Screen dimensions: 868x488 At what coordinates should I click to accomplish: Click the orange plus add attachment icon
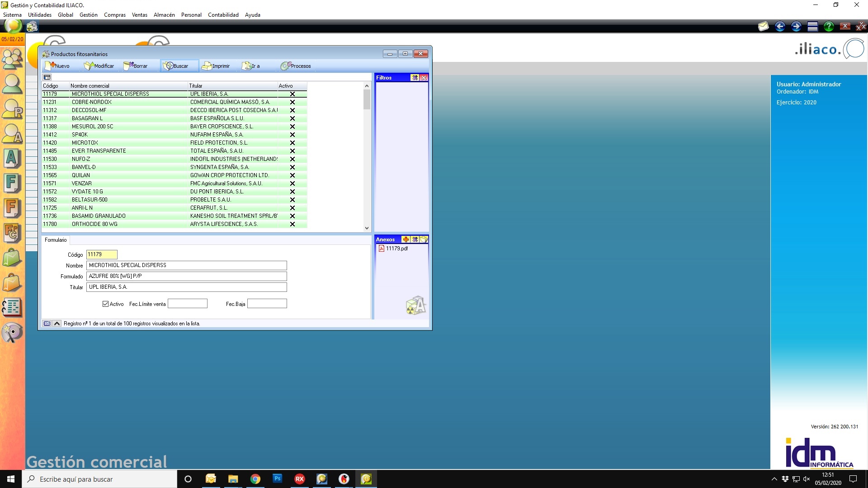coord(406,239)
